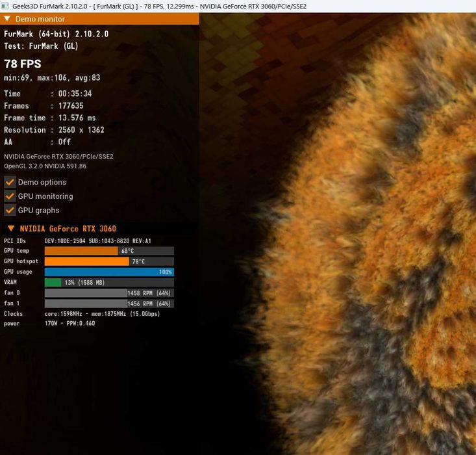Click the Resolution 2560 x 1362 value
This screenshot has height=455, width=476.
point(81,130)
